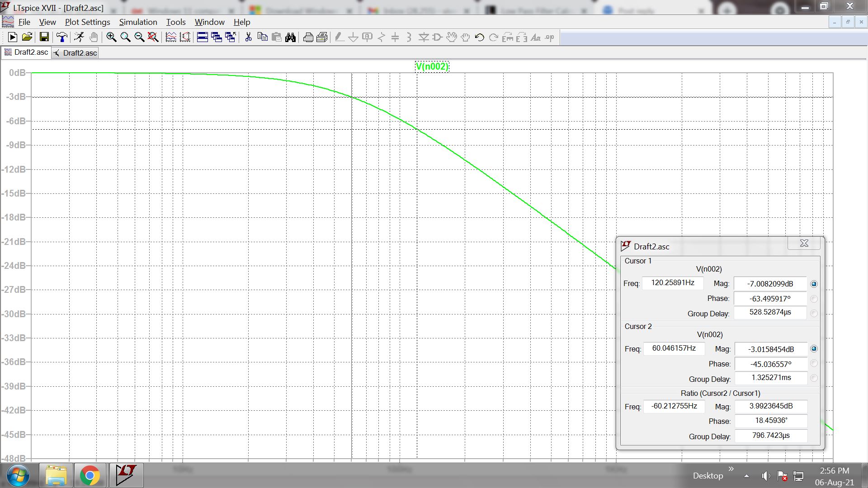Select Cursor 1 Mag radio button

click(814, 284)
